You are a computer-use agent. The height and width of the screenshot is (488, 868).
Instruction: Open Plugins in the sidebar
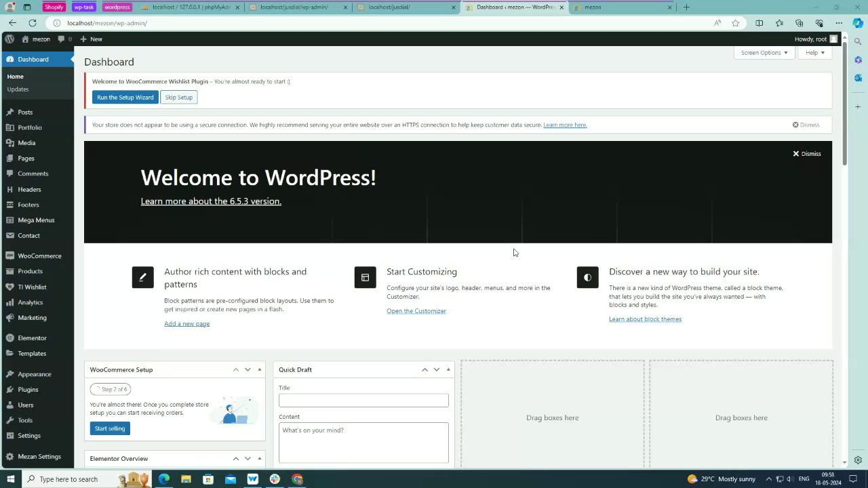[28, 390]
